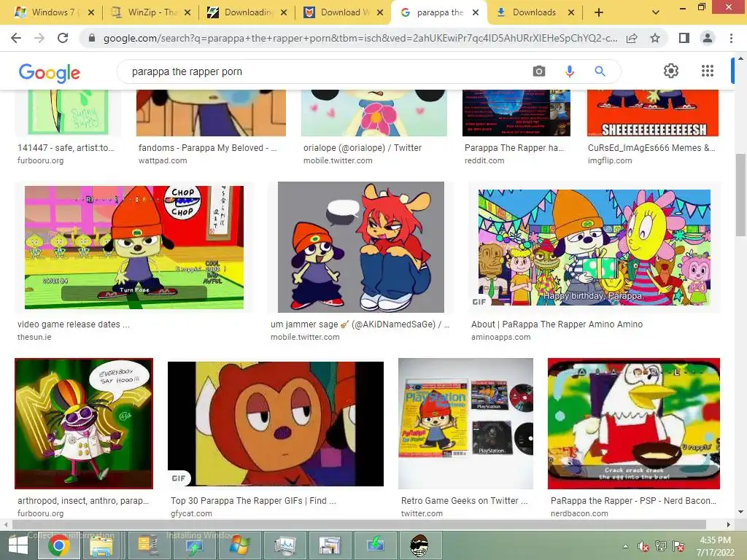
Task: Open the taskbar clock and date
Action: coord(715,546)
